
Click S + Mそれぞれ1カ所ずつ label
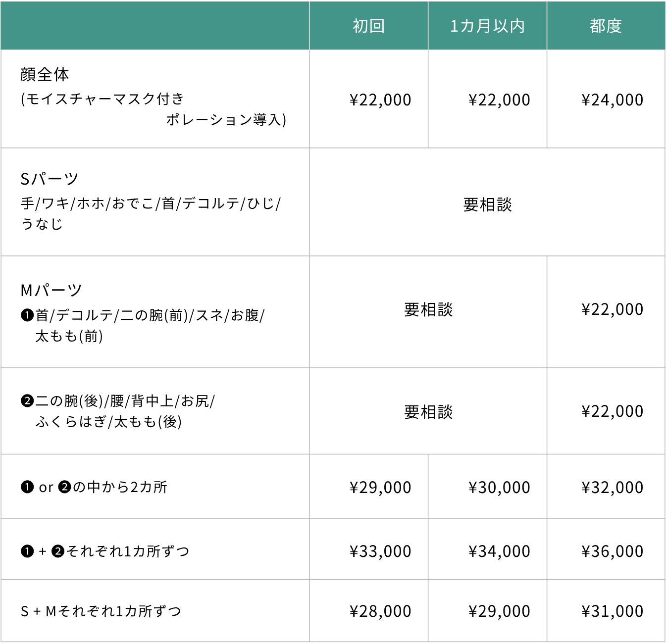tap(101, 611)
